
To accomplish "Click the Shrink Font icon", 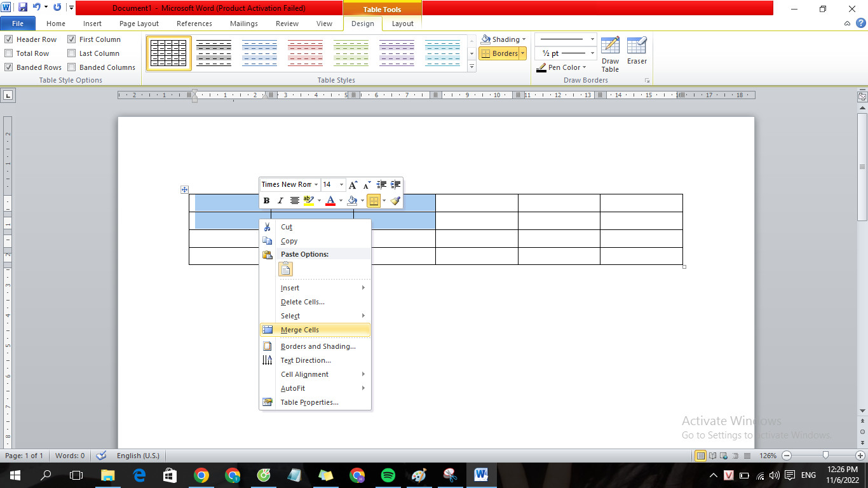I will click(367, 185).
